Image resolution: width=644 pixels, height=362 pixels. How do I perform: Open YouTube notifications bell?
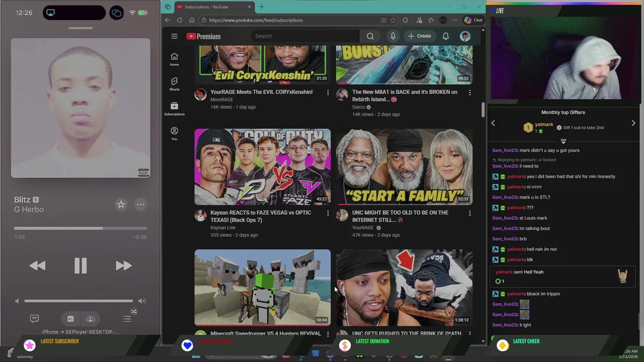click(x=445, y=36)
